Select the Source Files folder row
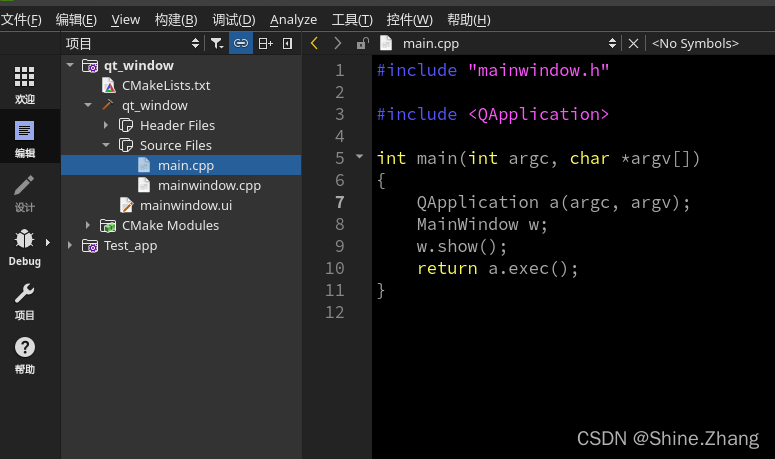This screenshot has height=459, width=775. click(175, 145)
